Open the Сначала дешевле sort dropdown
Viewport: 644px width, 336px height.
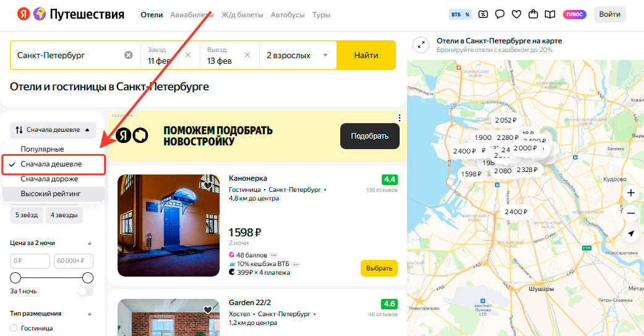[53, 130]
